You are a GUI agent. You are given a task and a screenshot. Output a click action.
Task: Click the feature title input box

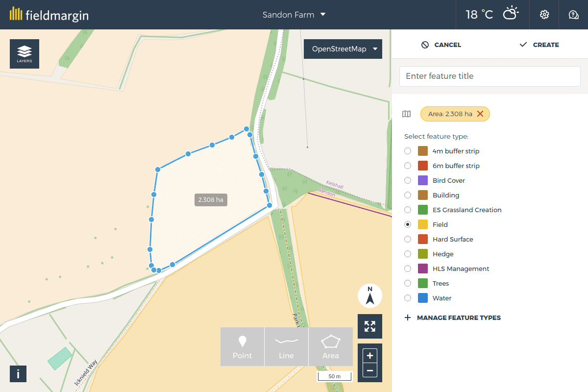[490, 76]
